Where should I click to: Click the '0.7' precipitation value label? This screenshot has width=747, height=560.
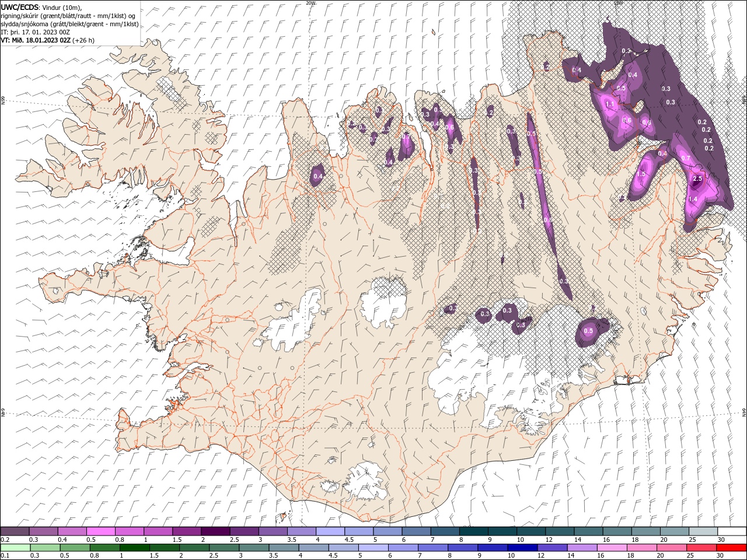(x=686, y=158)
